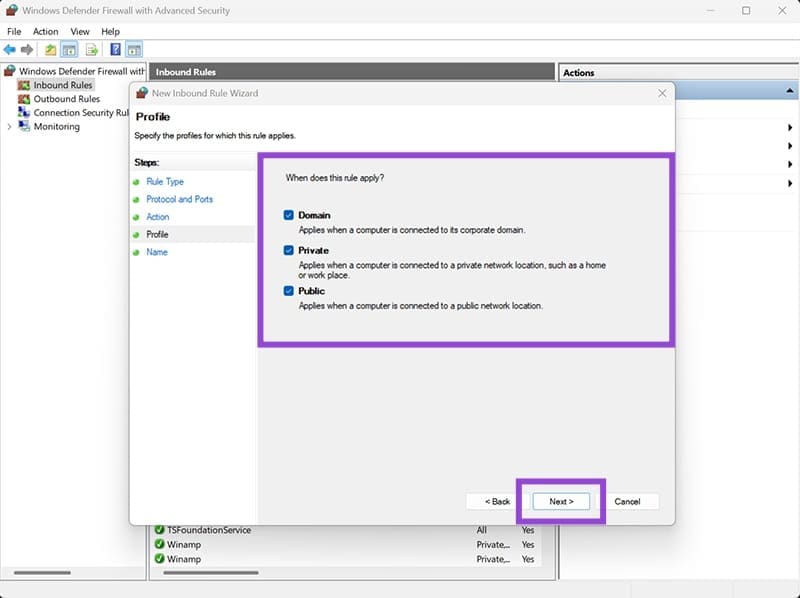Disable the Private profile checkbox
The height and width of the screenshot is (598, 800).
(x=290, y=250)
